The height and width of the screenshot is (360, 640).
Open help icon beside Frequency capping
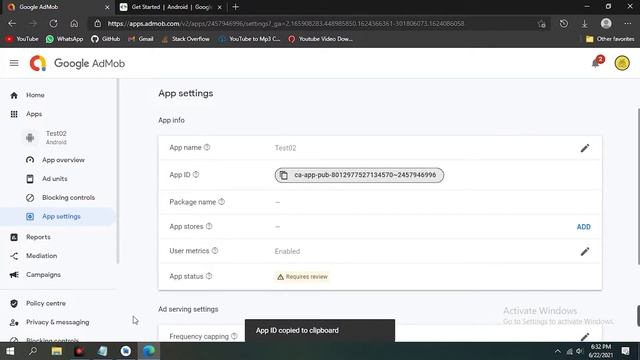pos(234,336)
